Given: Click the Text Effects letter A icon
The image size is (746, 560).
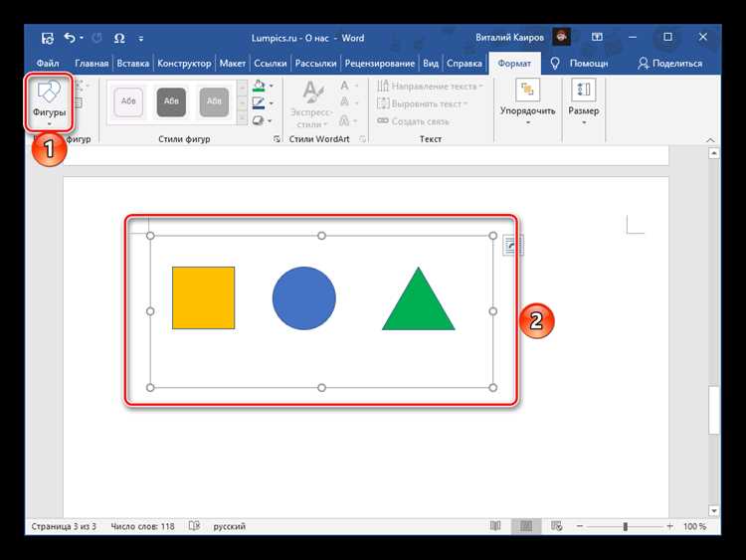Looking at the screenshot, I should 344,120.
